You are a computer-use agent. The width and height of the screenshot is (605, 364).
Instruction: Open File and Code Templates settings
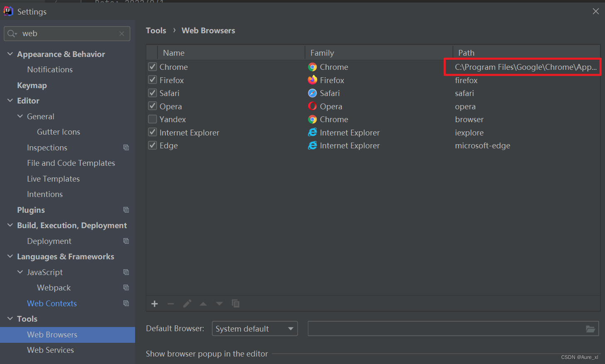(71, 163)
